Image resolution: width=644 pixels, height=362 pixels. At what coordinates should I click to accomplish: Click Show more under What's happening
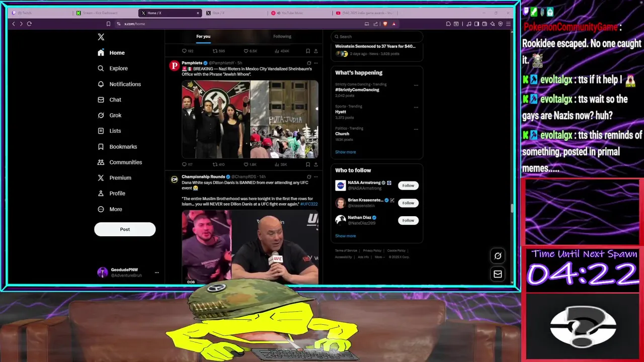click(346, 152)
